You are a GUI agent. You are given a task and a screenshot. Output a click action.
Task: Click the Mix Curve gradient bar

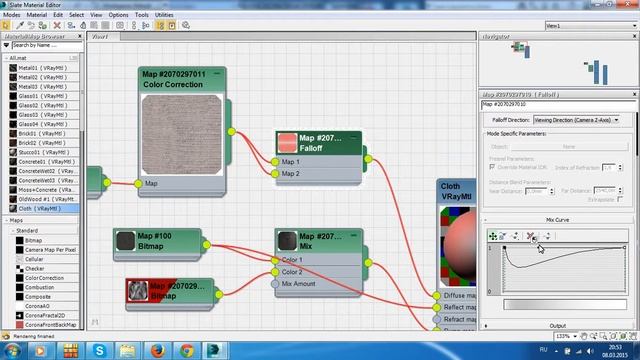(565, 304)
